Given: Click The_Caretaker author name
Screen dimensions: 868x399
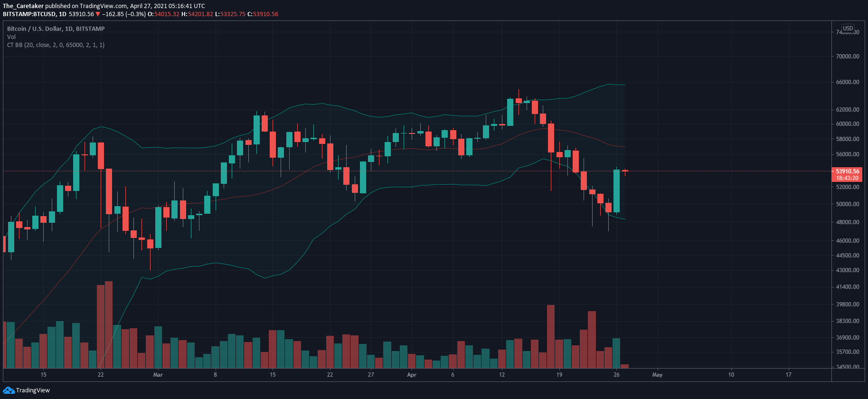Looking at the screenshot, I should [x=23, y=6].
